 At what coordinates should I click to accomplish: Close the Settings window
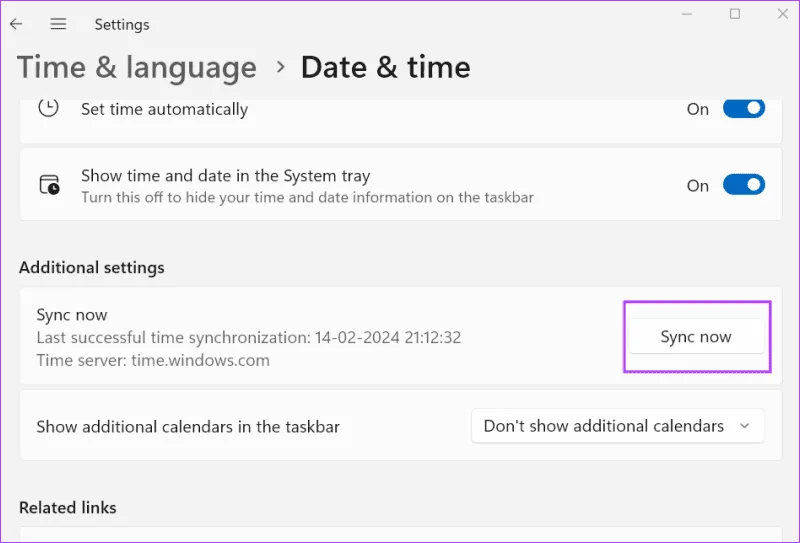[781, 14]
